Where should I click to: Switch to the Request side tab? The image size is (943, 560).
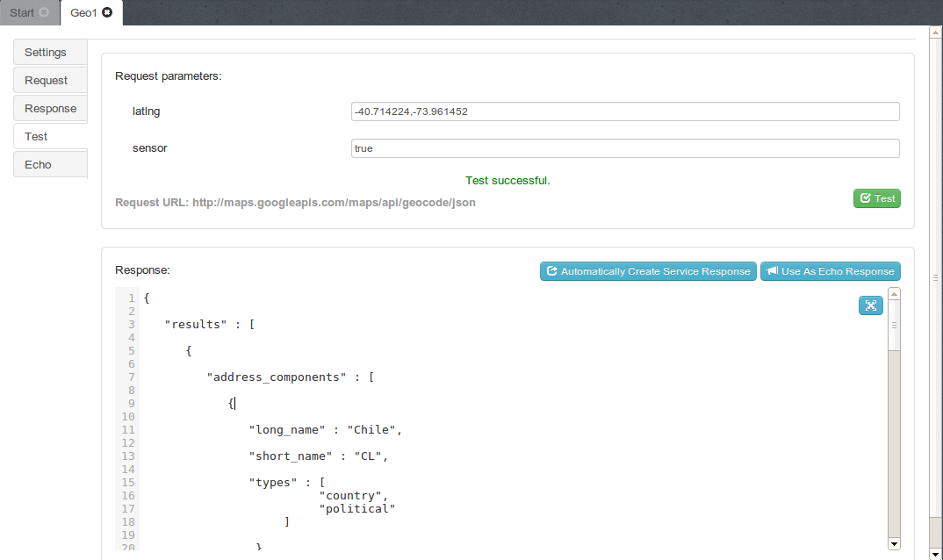point(50,80)
